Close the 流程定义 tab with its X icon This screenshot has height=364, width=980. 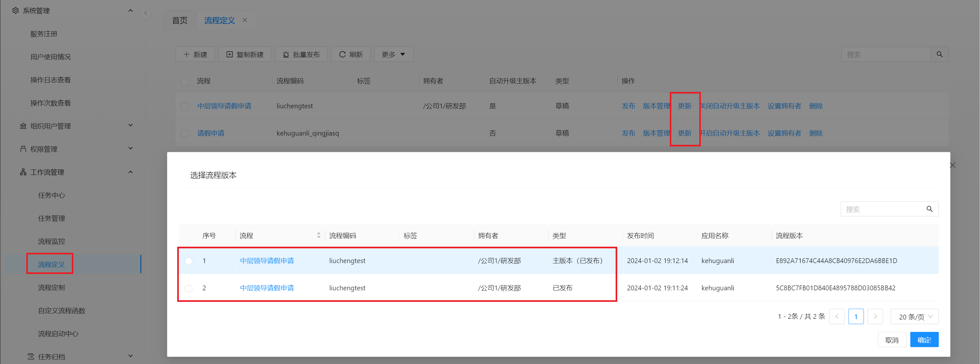click(245, 20)
